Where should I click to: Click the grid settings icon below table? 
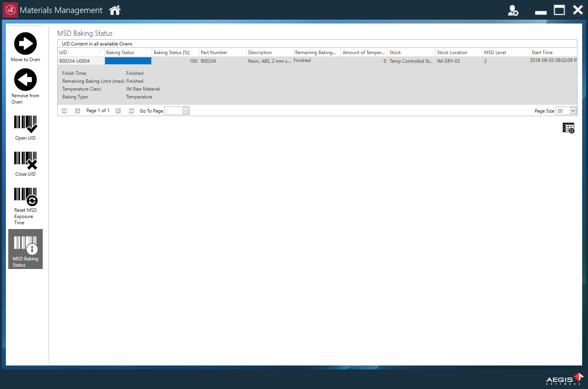tap(568, 128)
